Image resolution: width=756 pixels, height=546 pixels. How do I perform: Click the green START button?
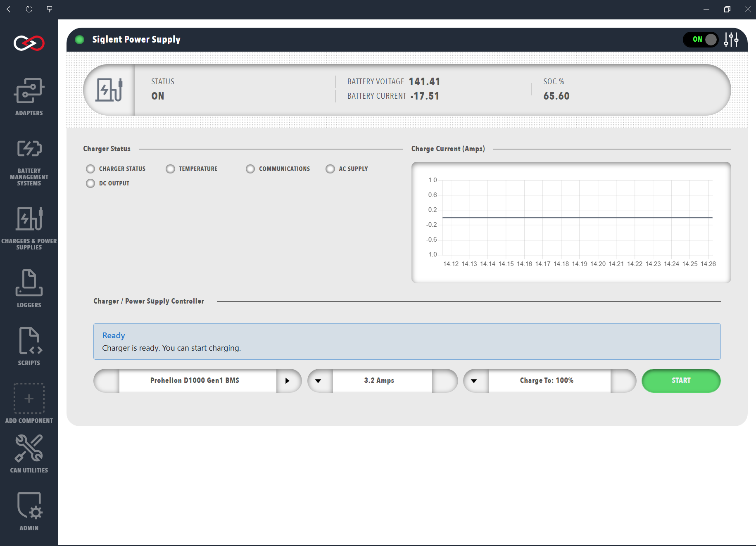coord(681,381)
